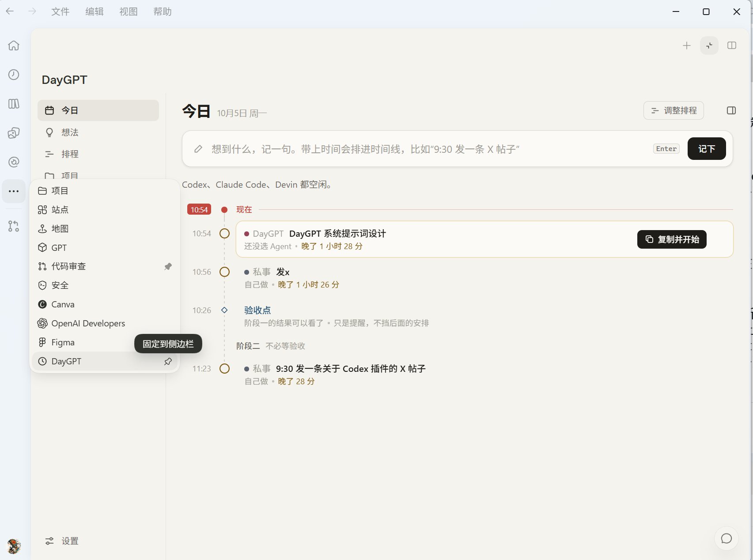
Task: Pin DayGPT to sidebar with pin icon
Action: pyautogui.click(x=168, y=361)
